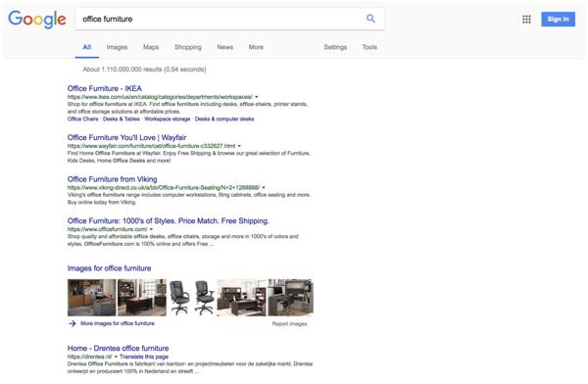Expand the dropdown arrow next to Wayfair URL

(239, 146)
